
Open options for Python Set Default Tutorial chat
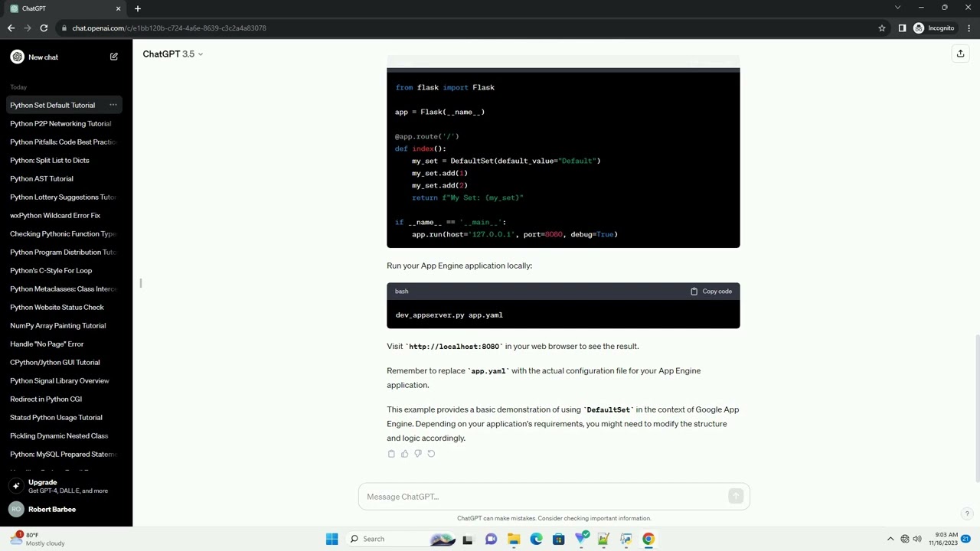pyautogui.click(x=113, y=105)
